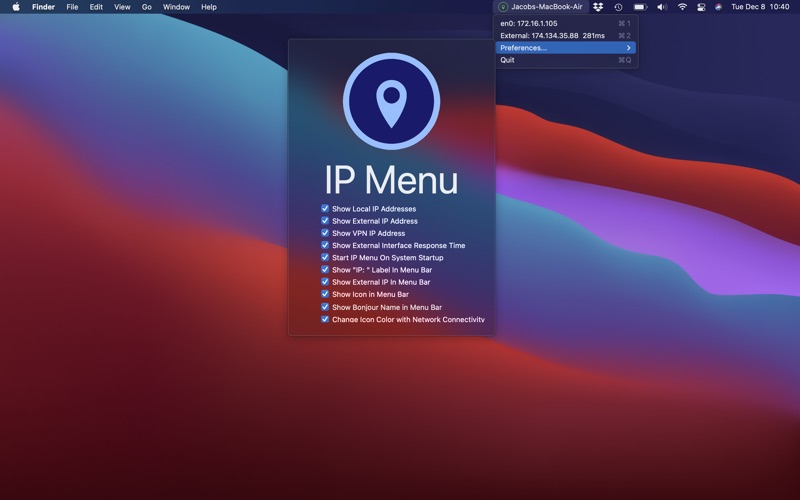Disable Show VPN IP Address
The image size is (800, 500).
325,233
